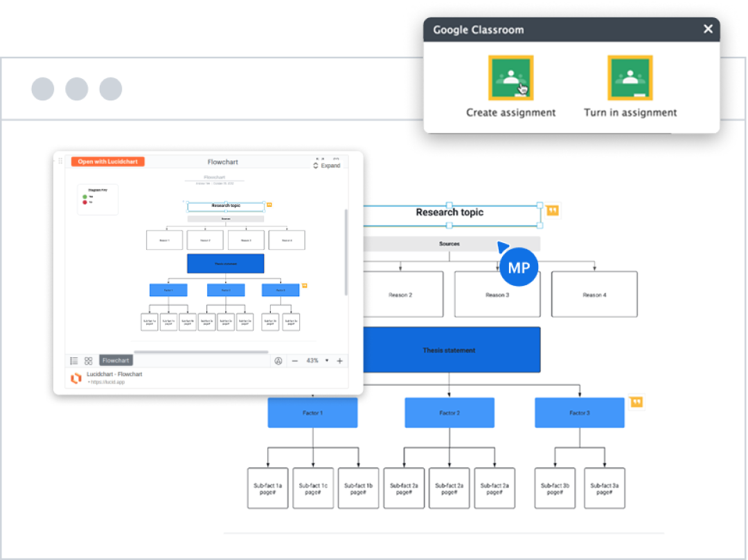The image size is (748, 560).
Task: Select the Sub-fact 1a box
Action: coord(267,488)
